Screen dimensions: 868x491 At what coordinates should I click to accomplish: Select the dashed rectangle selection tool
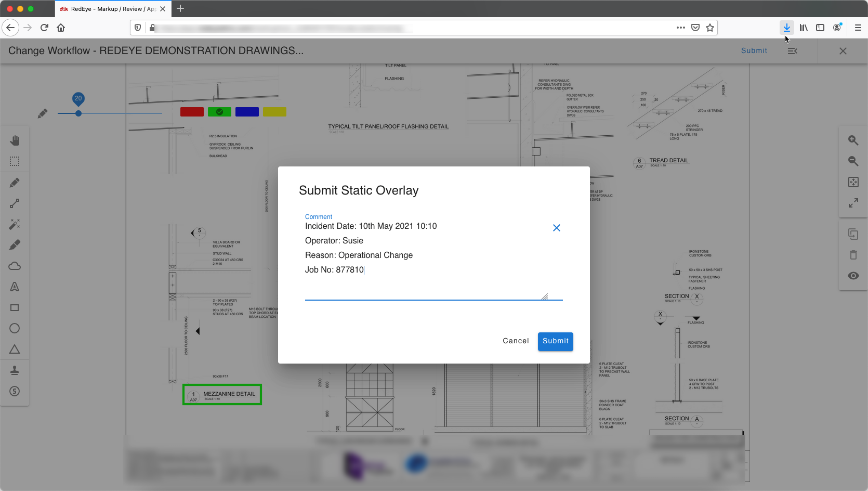pos(15,161)
